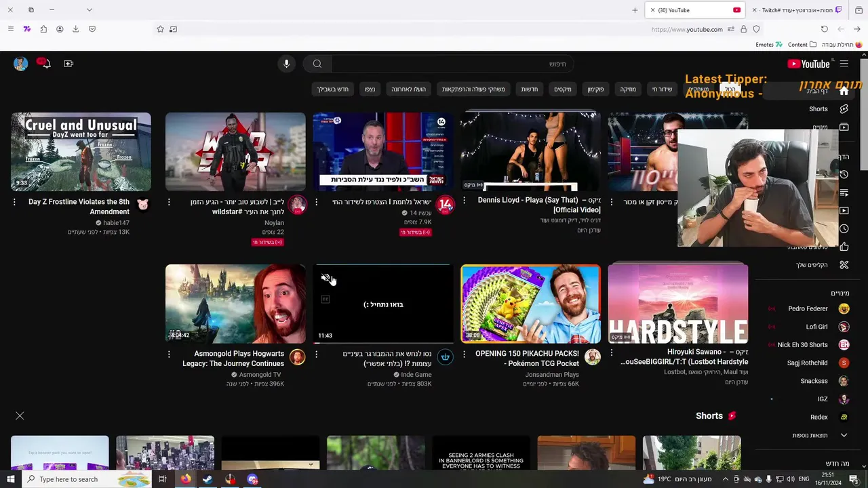
Task: Expand תוצאות נוספות to show more subscriptions
Action: tap(812, 435)
